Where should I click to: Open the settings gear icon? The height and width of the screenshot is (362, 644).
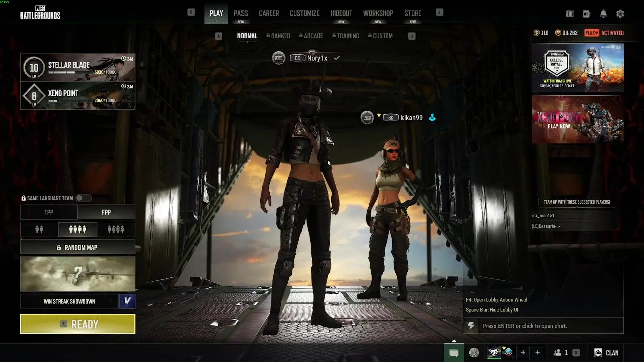pyautogui.click(x=620, y=14)
